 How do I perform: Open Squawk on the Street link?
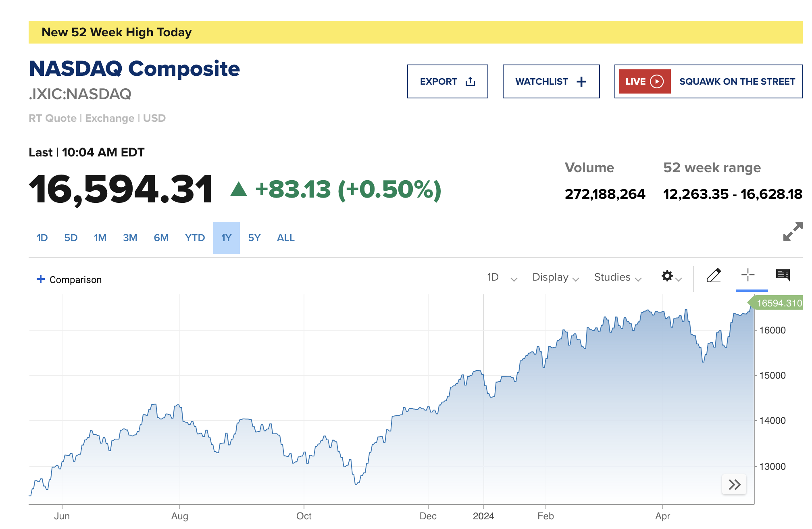point(737,81)
